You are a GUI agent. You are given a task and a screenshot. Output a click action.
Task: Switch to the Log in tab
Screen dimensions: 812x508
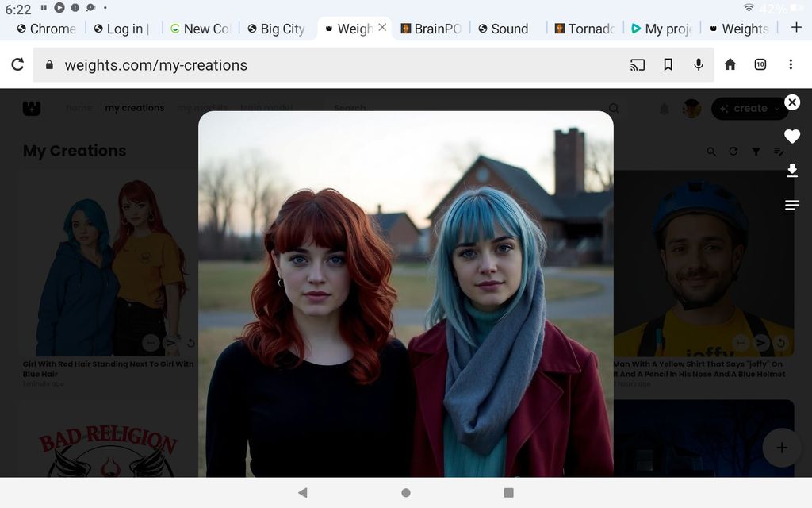[x=123, y=29]
